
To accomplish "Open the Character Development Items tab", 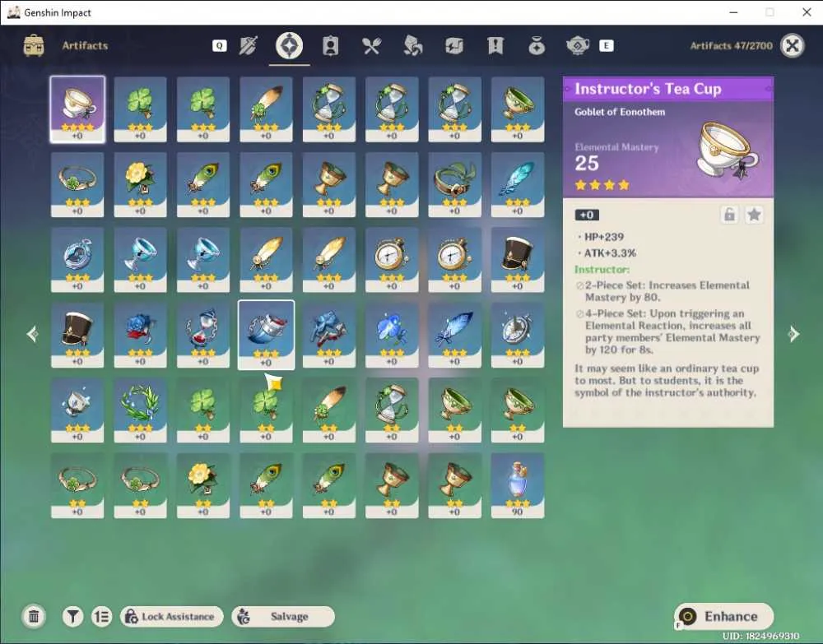I will click(330, 45).
